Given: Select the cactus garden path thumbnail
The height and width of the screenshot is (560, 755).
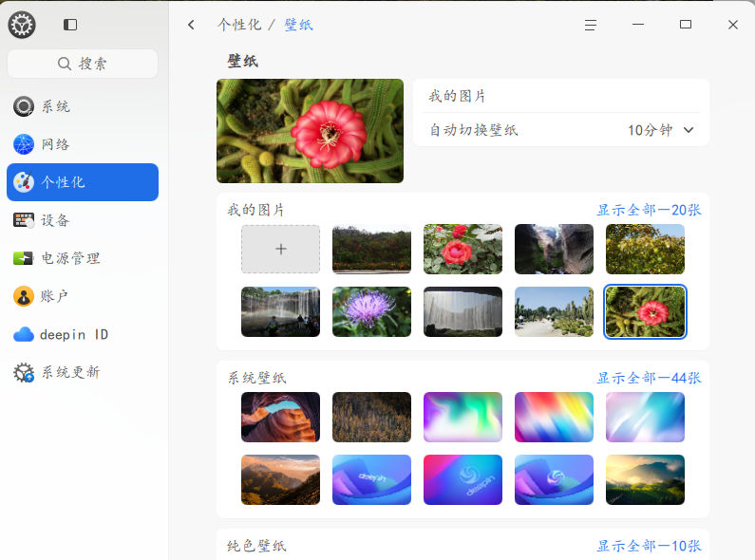Looking at the screenshot, I should [555, 311].
